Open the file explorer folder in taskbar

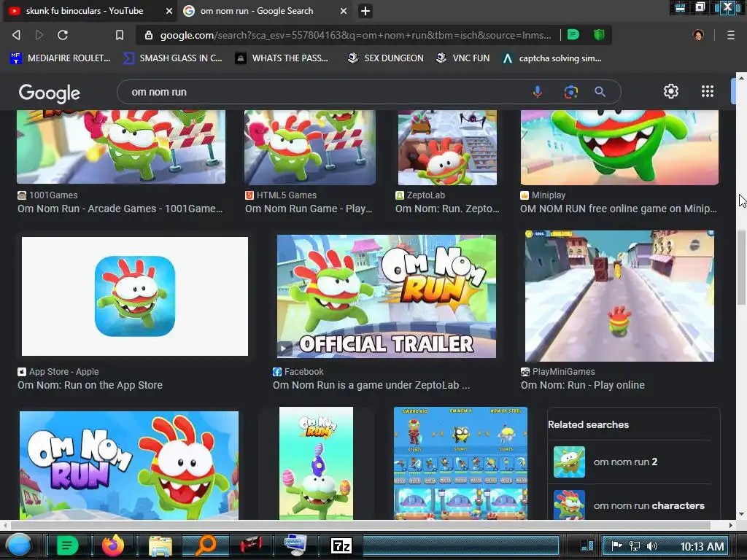coord(160,545)
